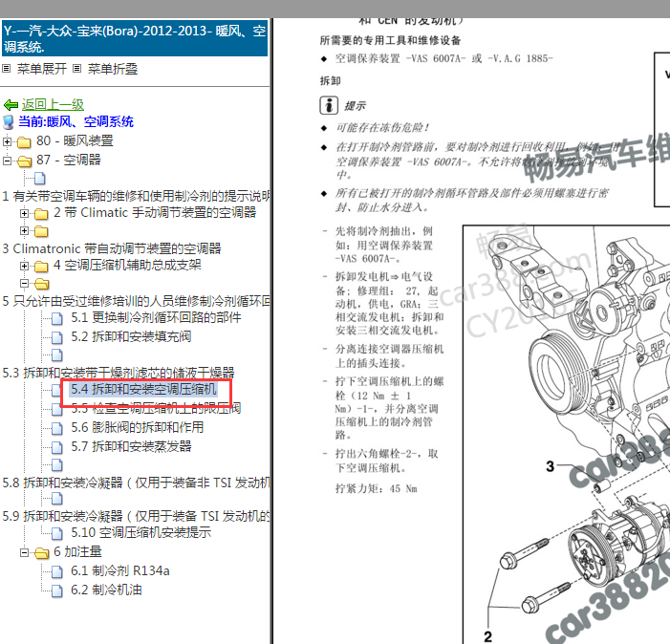Click the 提示 info icon in document
The height and width of the screenshot is (644, 670).
329,105
